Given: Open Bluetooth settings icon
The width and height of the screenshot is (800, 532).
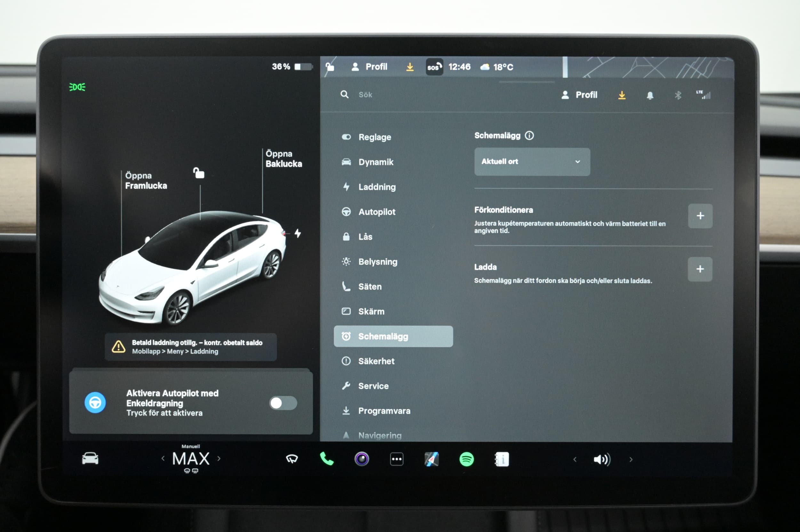Looking at the screenshot, I should tap(677, 95).
